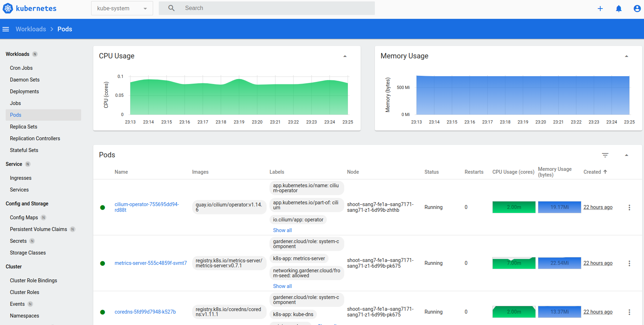
Task: Open Jobs in the sidebar
Action: (15, 103)
